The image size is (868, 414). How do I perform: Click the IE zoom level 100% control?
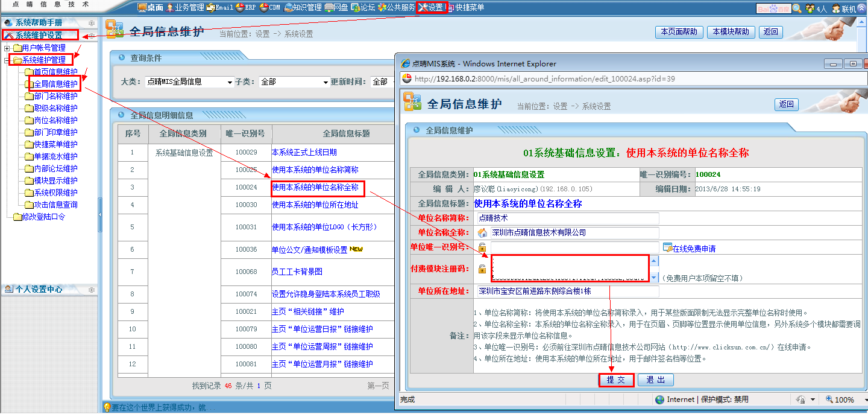click(843, 400)
